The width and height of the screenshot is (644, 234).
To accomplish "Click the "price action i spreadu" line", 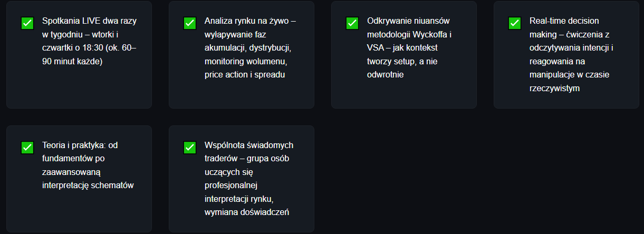I will click(x=245, y=74).
